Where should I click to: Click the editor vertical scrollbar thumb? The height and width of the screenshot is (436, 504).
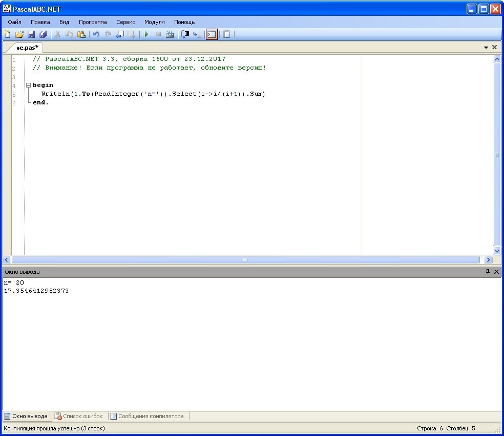[x=497, y=155]
